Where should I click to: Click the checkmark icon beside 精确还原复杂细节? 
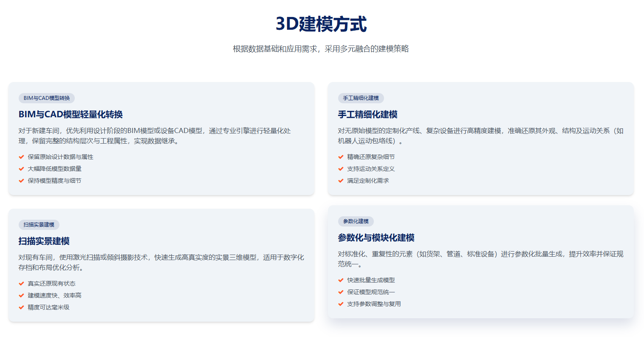[x=341, y=157]
